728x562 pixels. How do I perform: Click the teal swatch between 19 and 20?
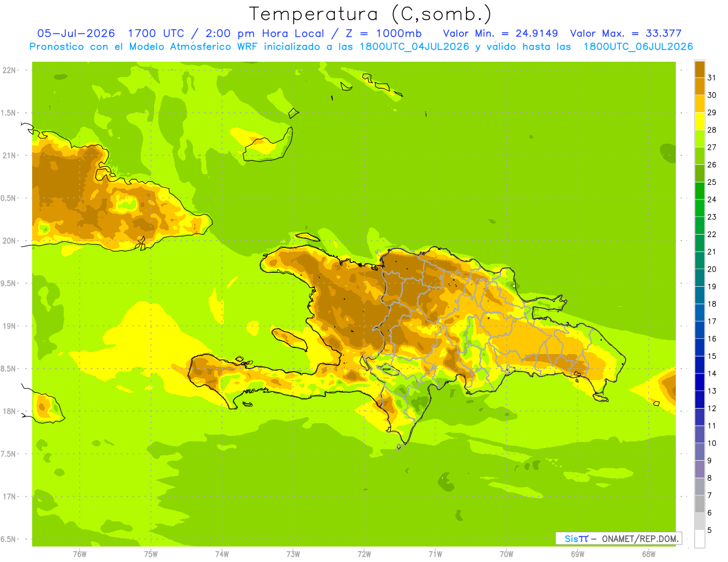pos(699,278)
